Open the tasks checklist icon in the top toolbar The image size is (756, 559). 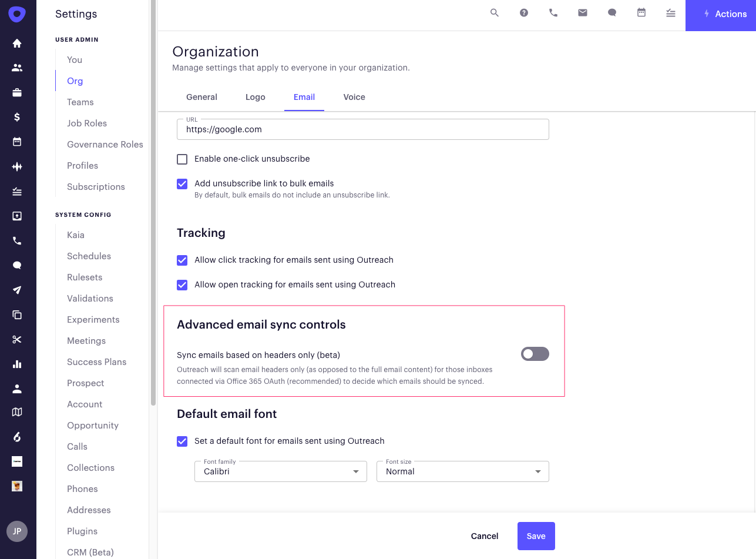click(x=670, y=12)
